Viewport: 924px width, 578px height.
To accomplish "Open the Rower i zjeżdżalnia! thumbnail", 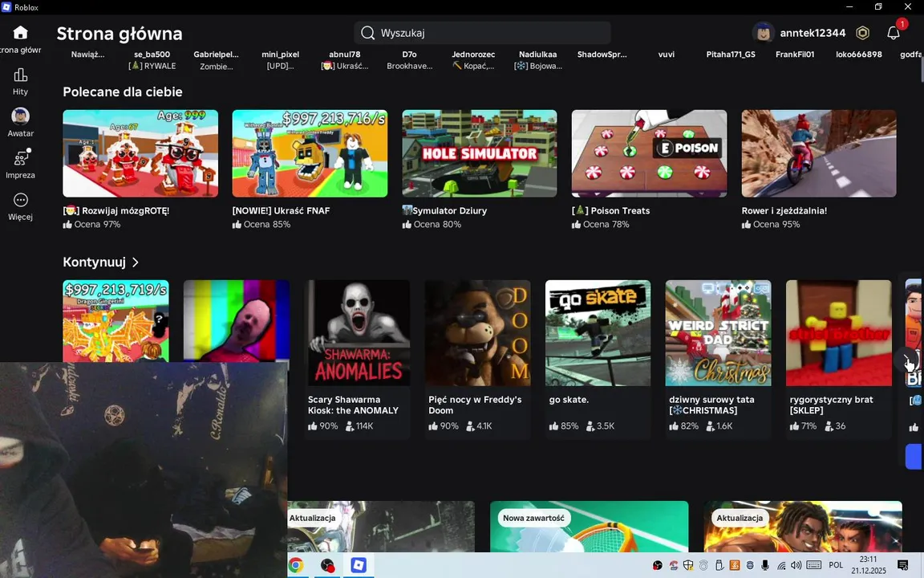I will tap(818, 153).
